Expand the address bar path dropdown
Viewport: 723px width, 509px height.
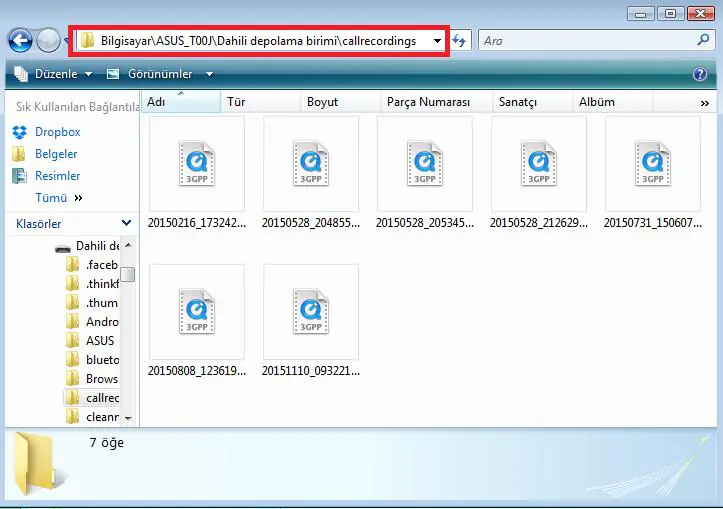tap(437, 41)
